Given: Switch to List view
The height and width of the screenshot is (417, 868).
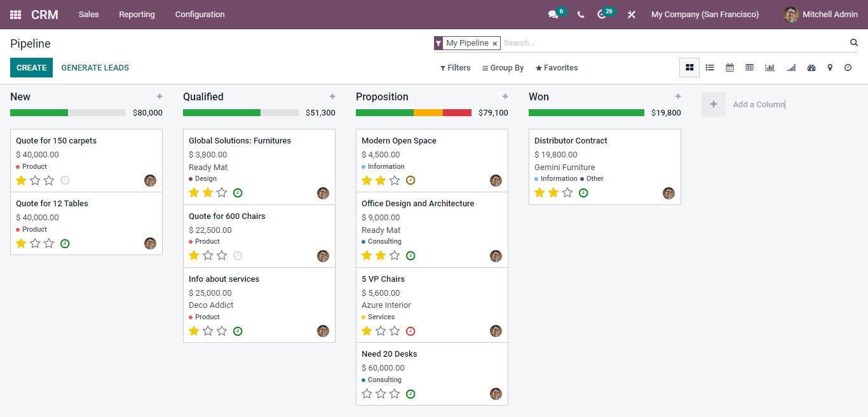Looking at the screenshot, I should (x=710, y=68).
